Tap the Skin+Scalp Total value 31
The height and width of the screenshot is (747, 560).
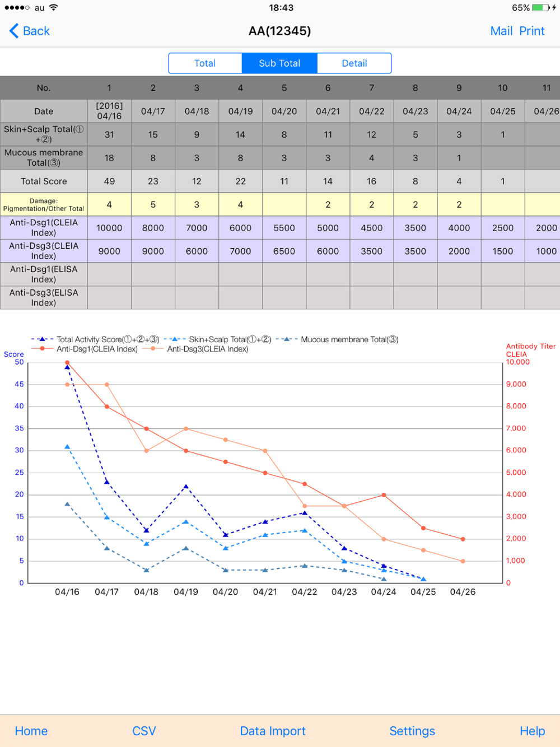point(109,134)
